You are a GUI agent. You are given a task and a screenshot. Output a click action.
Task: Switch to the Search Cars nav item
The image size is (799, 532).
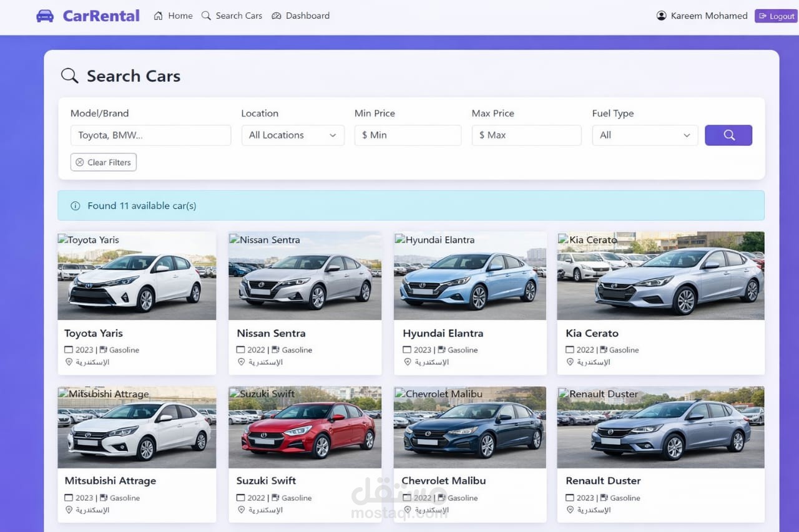click(x=232, y=16)
